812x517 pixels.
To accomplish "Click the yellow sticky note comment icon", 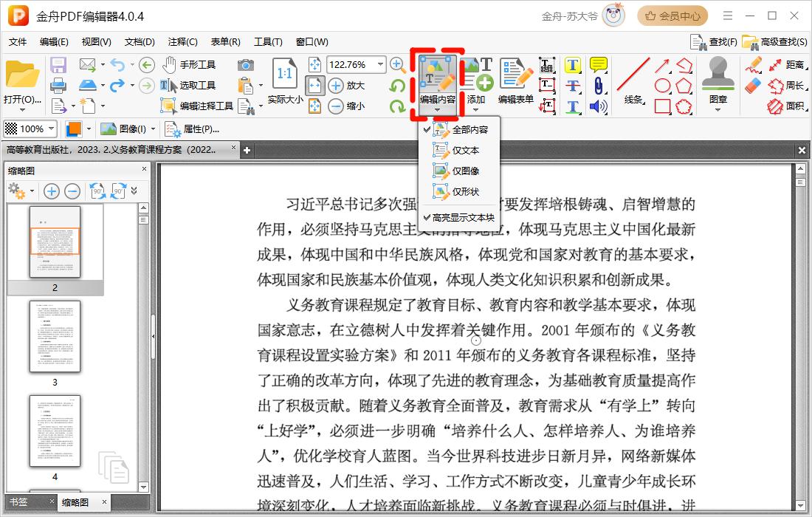I will 598,65.
